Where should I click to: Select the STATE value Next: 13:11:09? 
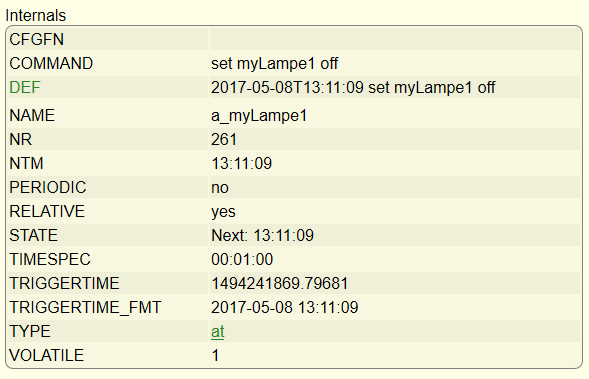[262, 236]
